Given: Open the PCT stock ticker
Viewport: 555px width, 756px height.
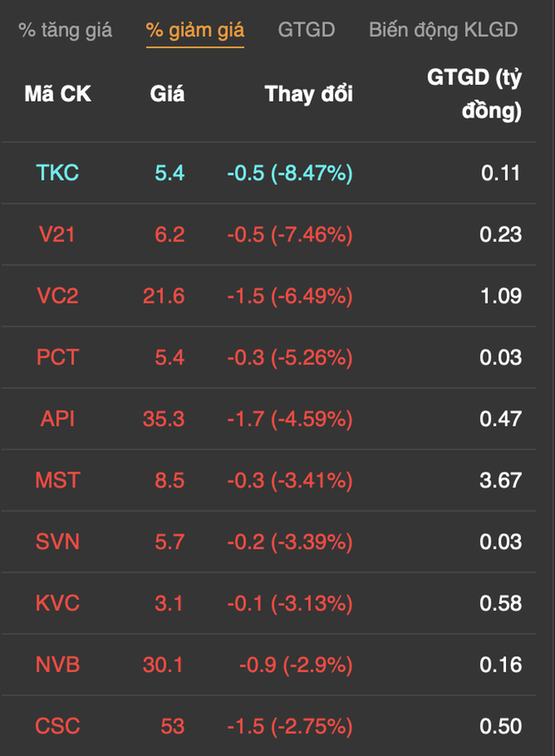Looking at the screenshot, I should point(58,357).
